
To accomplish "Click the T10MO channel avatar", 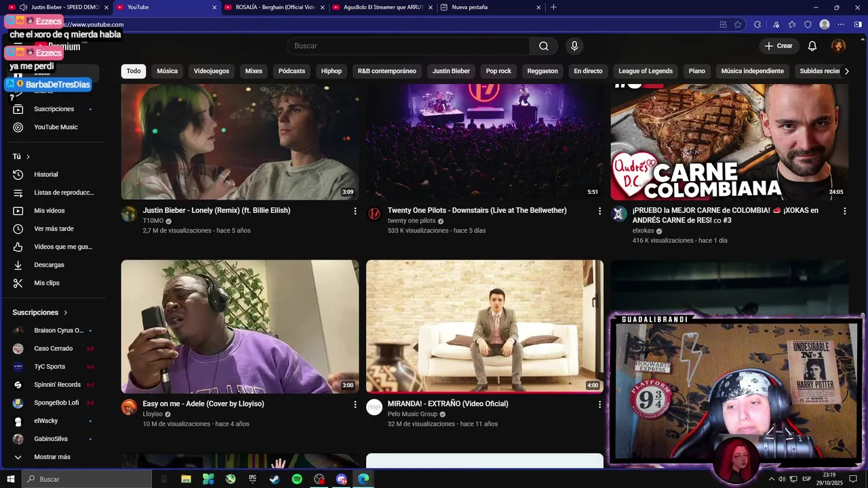I will pos(129,214).
